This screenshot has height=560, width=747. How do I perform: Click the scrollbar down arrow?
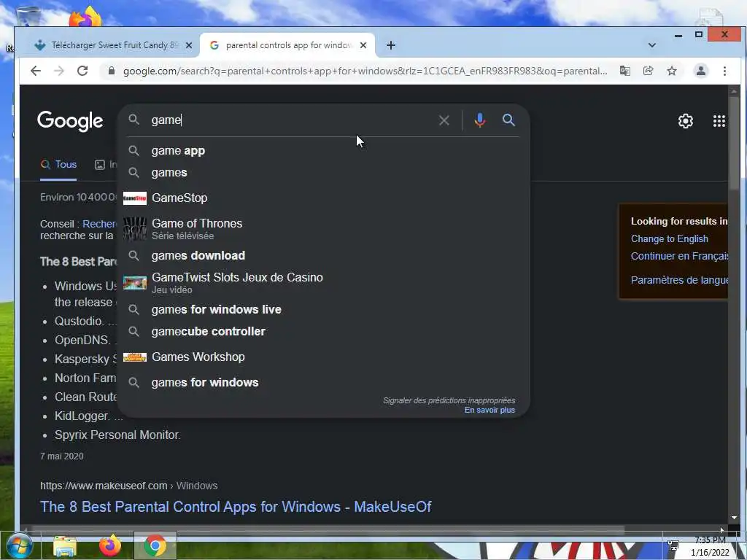734,518
